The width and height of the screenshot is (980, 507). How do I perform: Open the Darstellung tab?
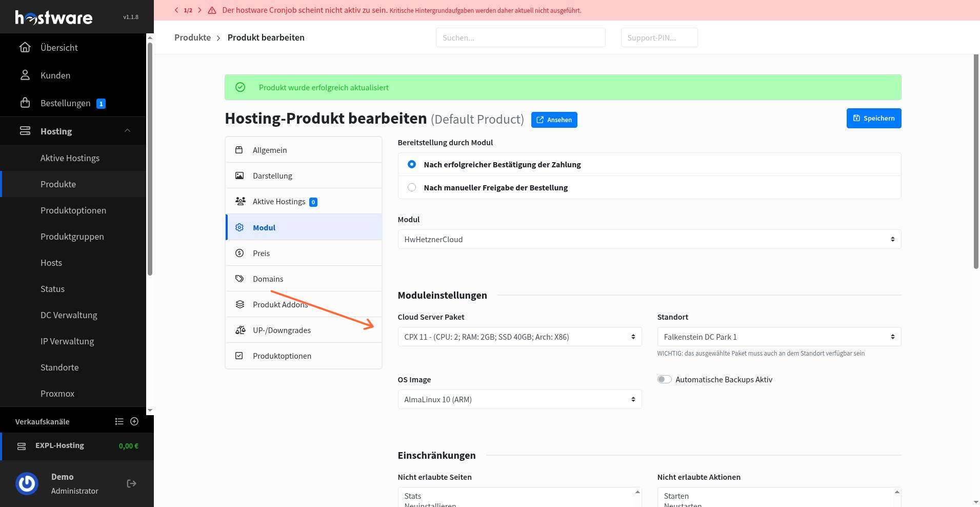pos(304,175)
